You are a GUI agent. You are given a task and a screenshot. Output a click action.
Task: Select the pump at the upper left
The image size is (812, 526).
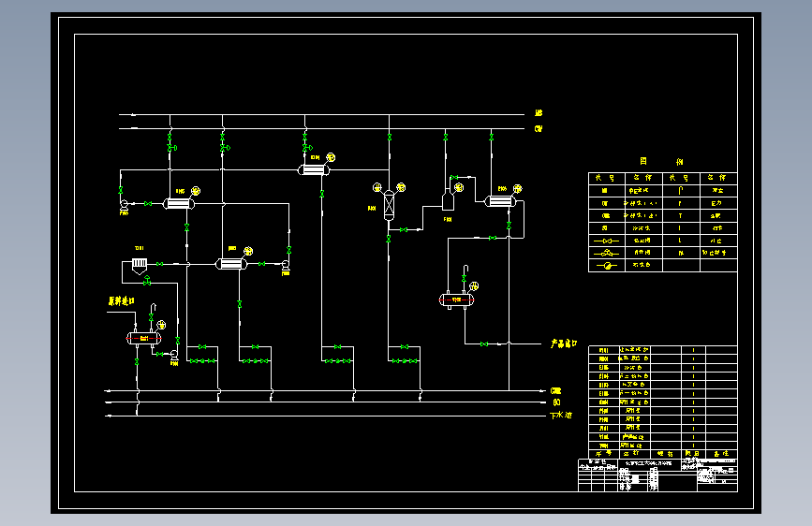coord(125,204)
